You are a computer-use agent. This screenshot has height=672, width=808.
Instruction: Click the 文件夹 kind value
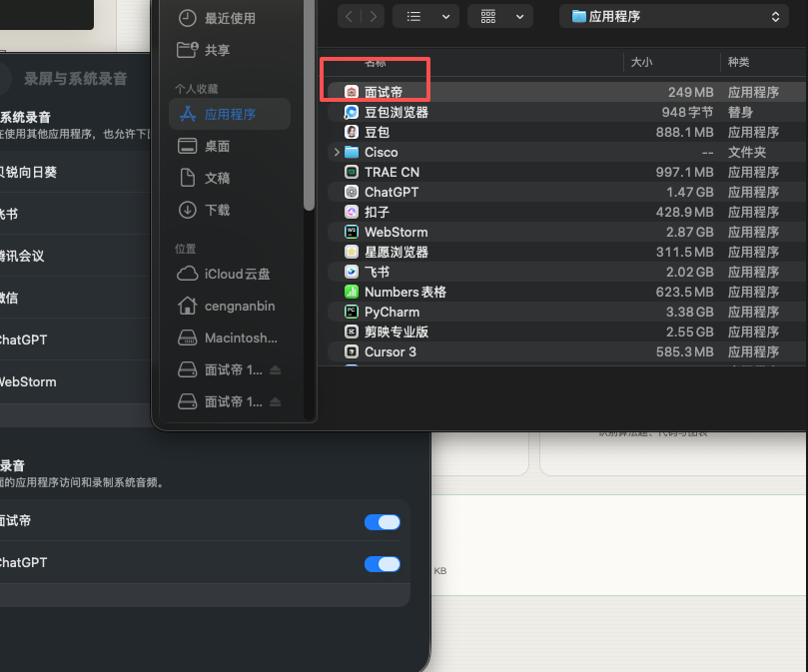tap(747, 152)
